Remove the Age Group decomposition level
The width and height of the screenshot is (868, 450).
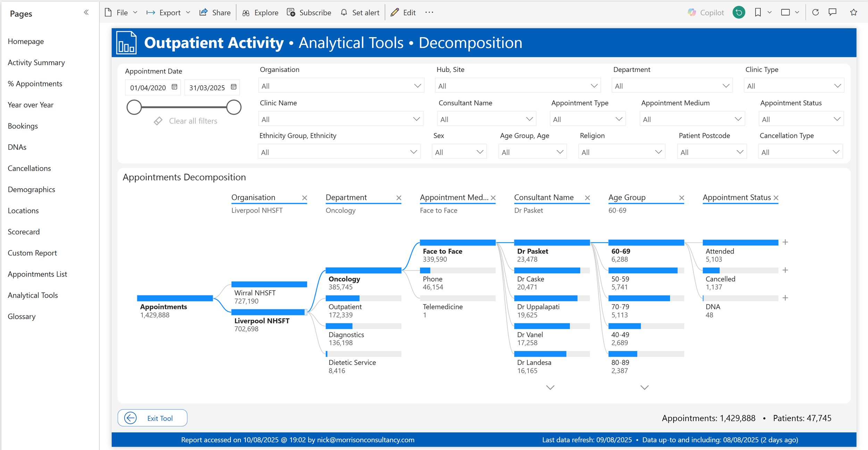point(682,198)
